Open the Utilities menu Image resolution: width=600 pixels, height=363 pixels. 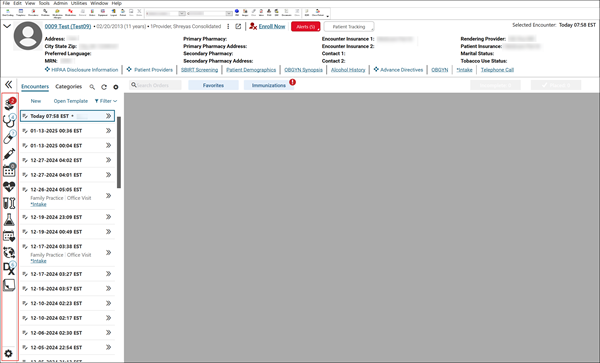(x=79, y=3)
